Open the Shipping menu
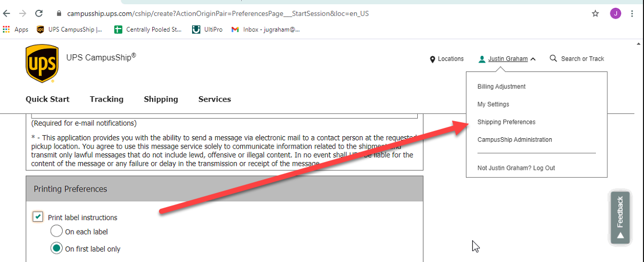644x262 pixels. (x=161, y=99)
